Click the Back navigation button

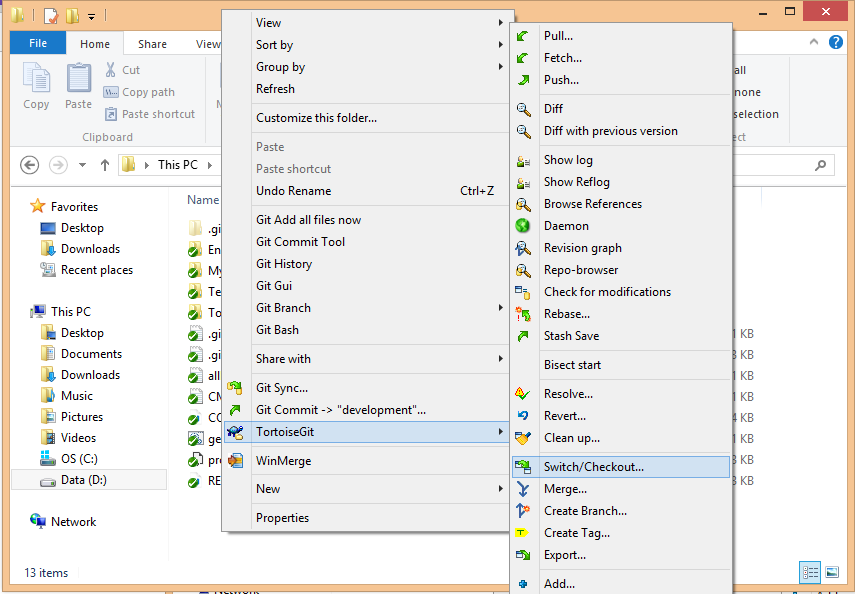pos(29,165)
